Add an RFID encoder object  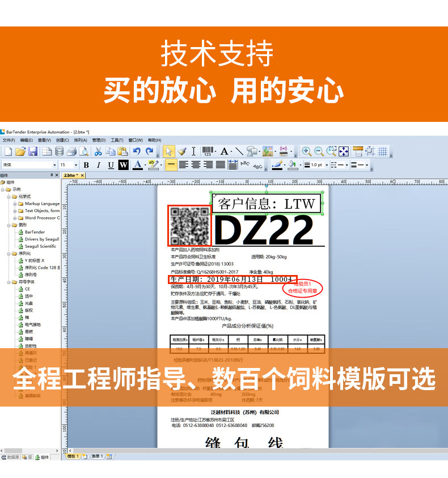click(284, 151)
